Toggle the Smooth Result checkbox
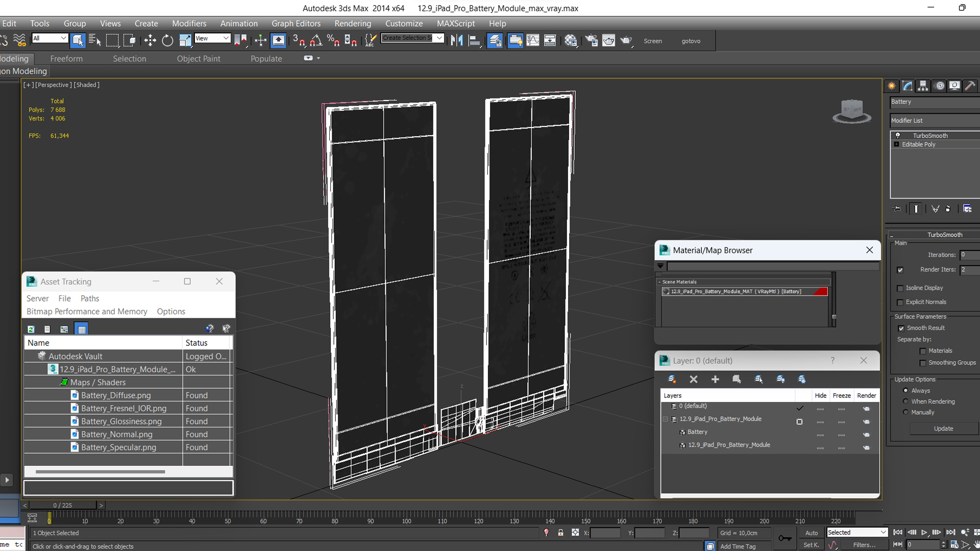The image size is (980, 551). pos(901,328)
